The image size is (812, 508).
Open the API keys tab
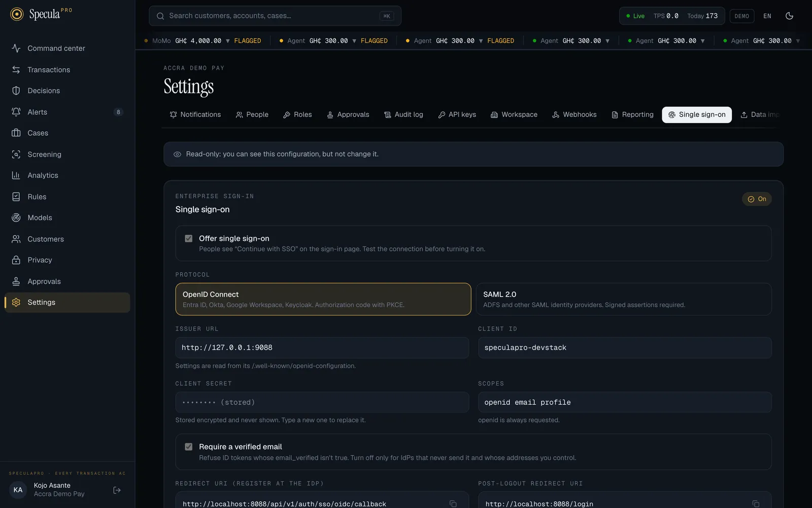point(457,115)
